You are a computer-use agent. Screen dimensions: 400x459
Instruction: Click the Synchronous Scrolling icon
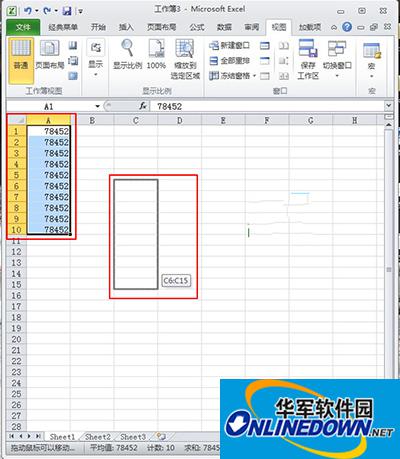pos(284,61)
